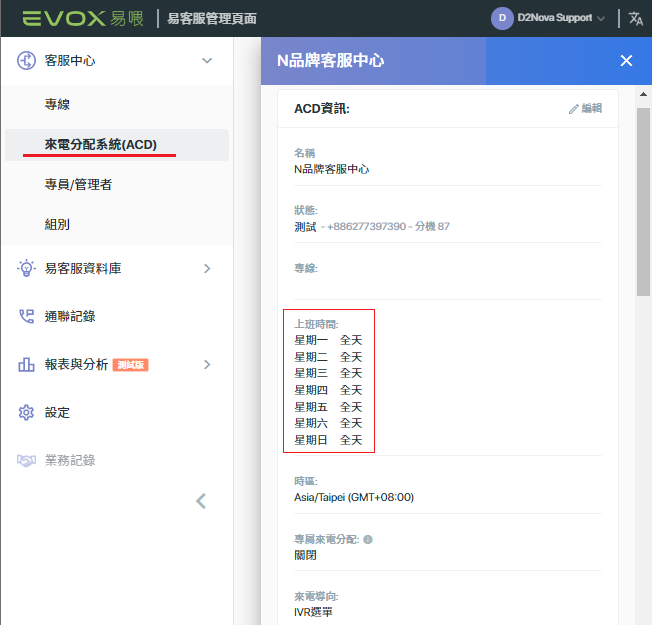Click the 上班時間 label
This screenshot has width=652, height=625.
(x=316, y=324)
